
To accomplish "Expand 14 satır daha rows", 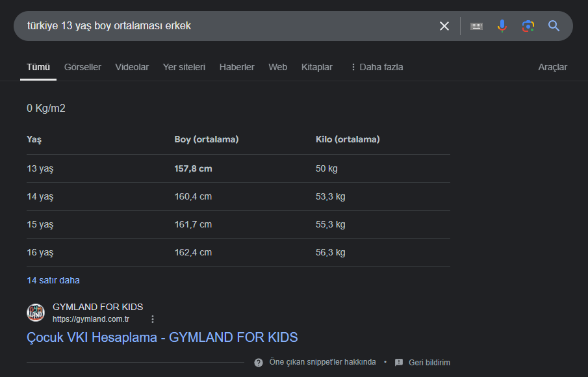I will [x=53, y=280].
